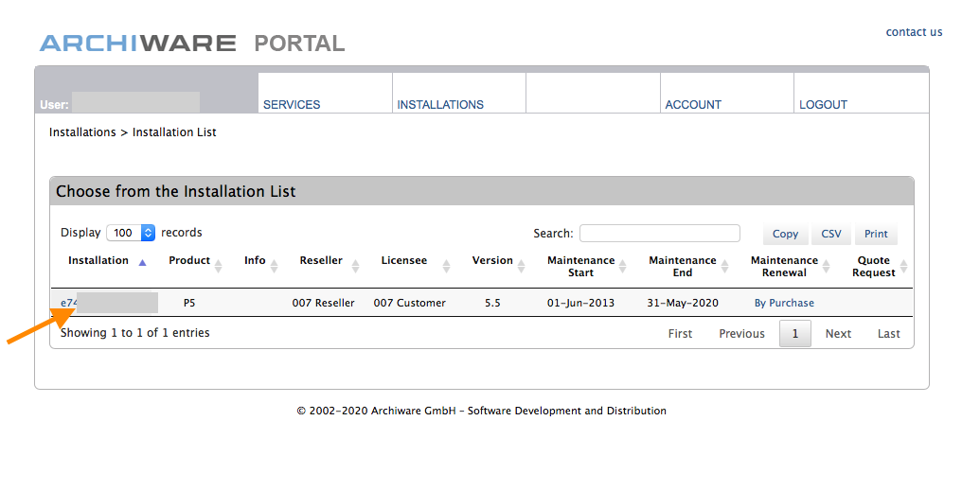Sort by the Quote Request column header
The image size is (980, 491).
(873, 267)
